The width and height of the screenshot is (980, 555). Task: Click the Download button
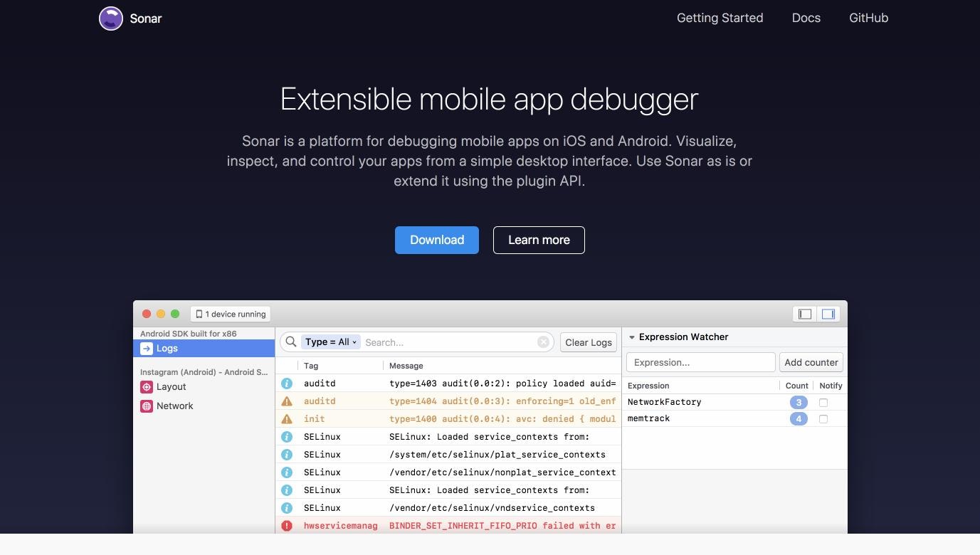[436, 240]
